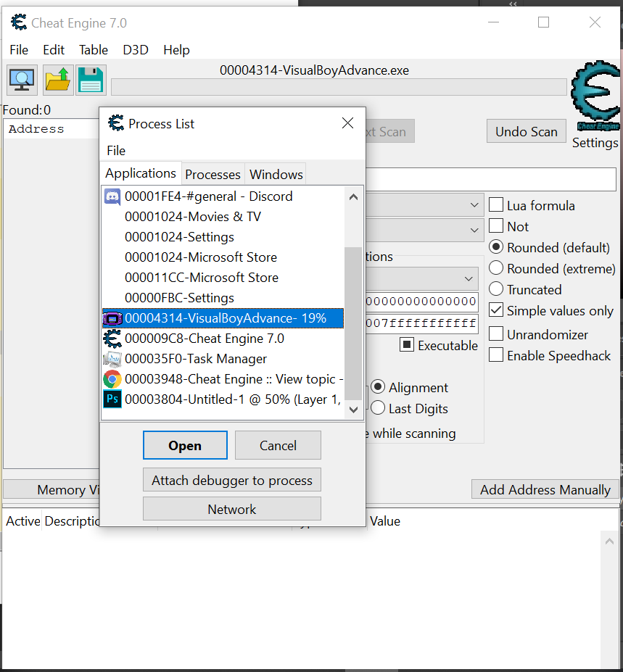Image resolution: width=623 pixels, height=672 pixels.
Task: Select the VisualBoyAdvance process entry
Action: (x=225, y=318)
